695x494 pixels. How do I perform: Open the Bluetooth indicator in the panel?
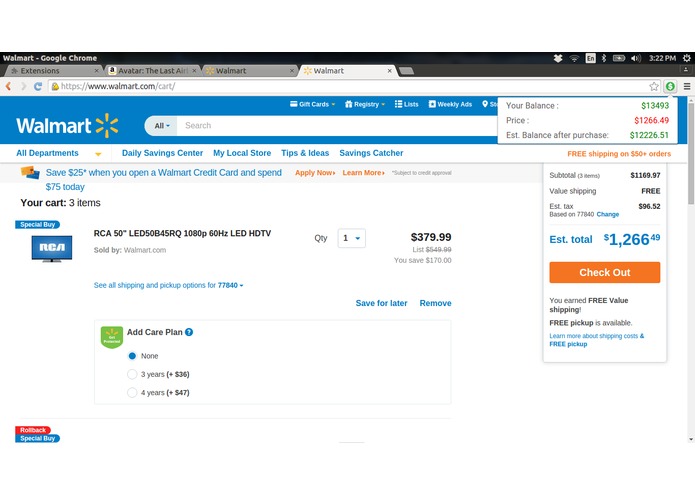click(x=603, y=58)
